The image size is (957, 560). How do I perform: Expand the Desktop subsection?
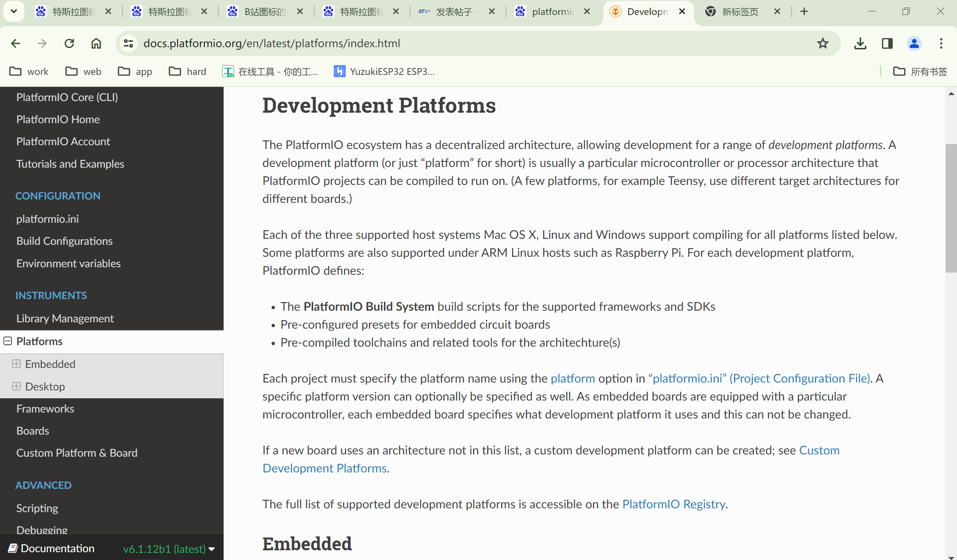click(x=16, y=386)
